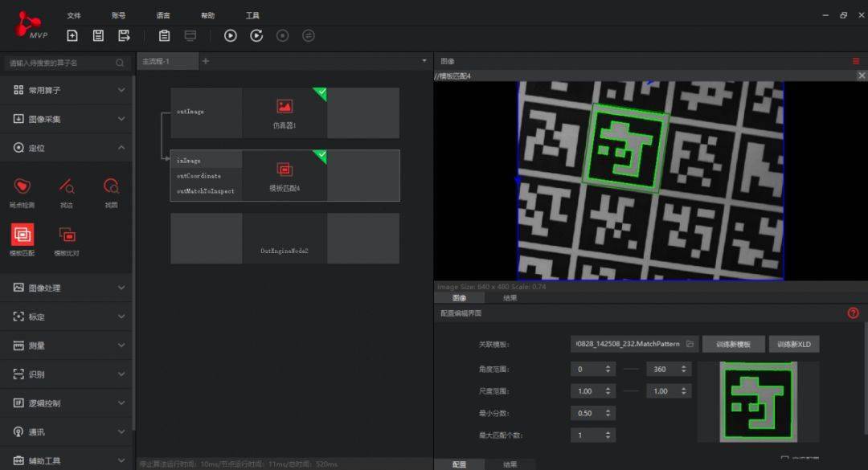The height and width of the screenshot is (470, 868).
Task: Close the //模板匹配4 image view
Action: 862,76
